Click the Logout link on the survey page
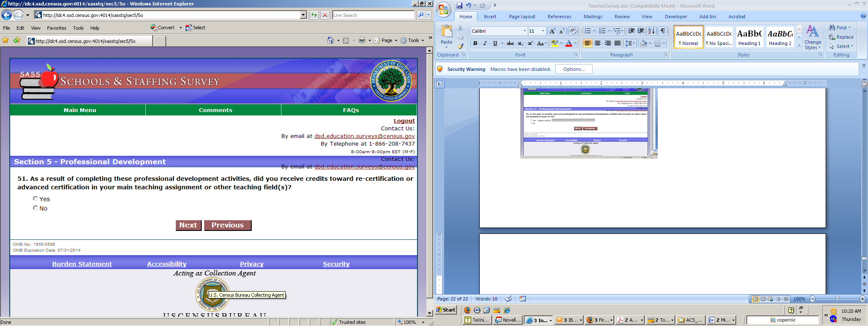 point(404,121)
